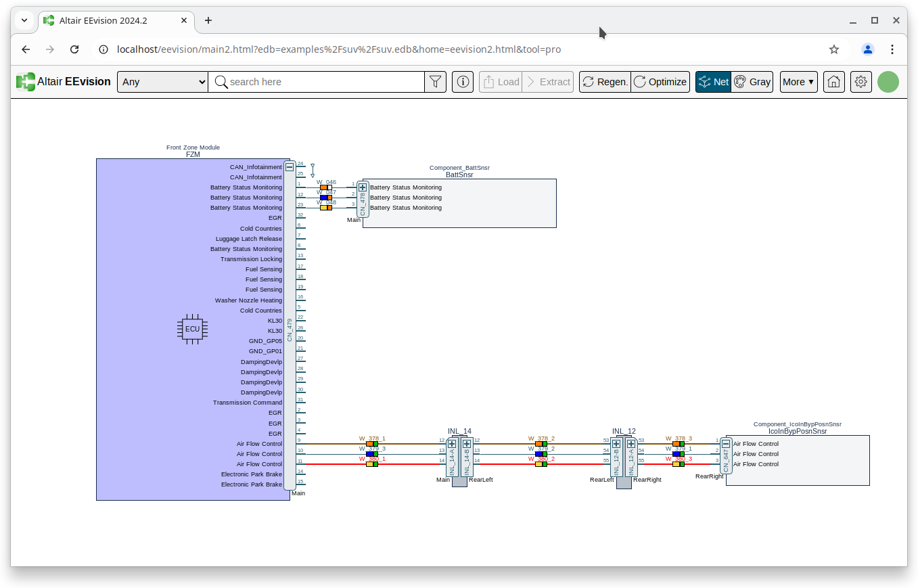Click the Optimize button
Viewport: 918px width, 588px height.
coord(660,82)
